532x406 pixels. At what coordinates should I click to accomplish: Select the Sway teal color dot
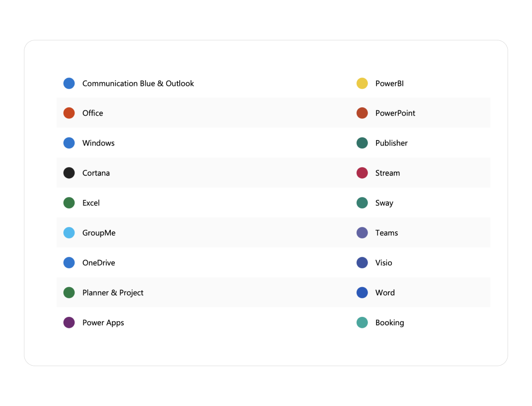pos(362,203)
